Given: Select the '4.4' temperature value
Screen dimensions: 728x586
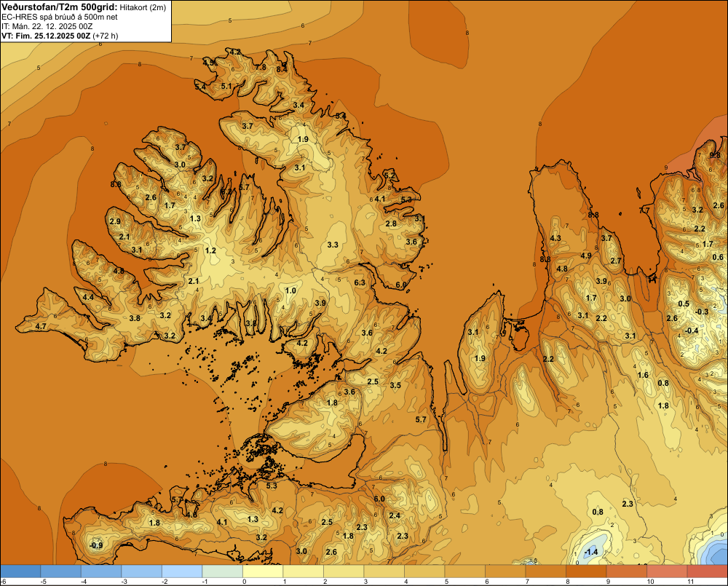Looking at the screenshot, I should [x=88, y=297].
